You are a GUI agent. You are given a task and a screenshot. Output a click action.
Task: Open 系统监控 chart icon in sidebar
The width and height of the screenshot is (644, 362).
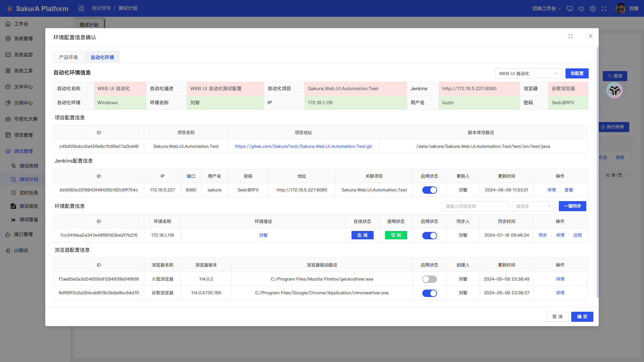[x=8, y=55]
